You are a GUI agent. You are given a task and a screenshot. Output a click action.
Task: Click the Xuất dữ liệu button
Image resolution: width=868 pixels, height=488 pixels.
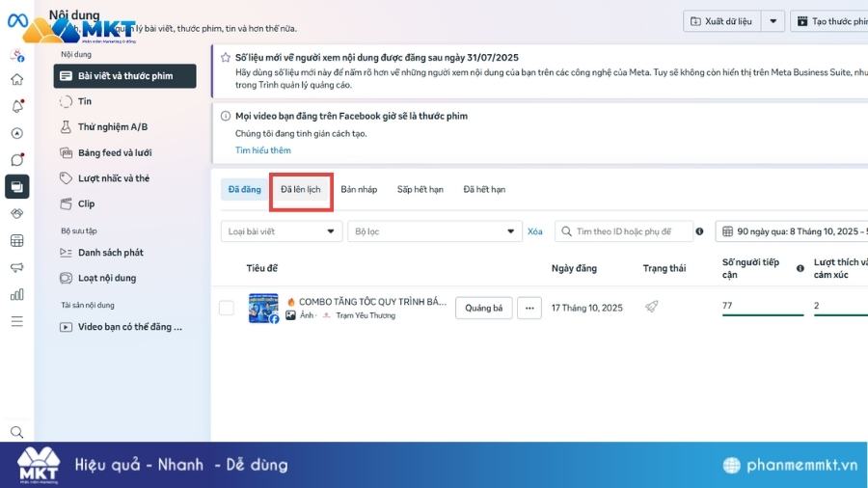721,21
